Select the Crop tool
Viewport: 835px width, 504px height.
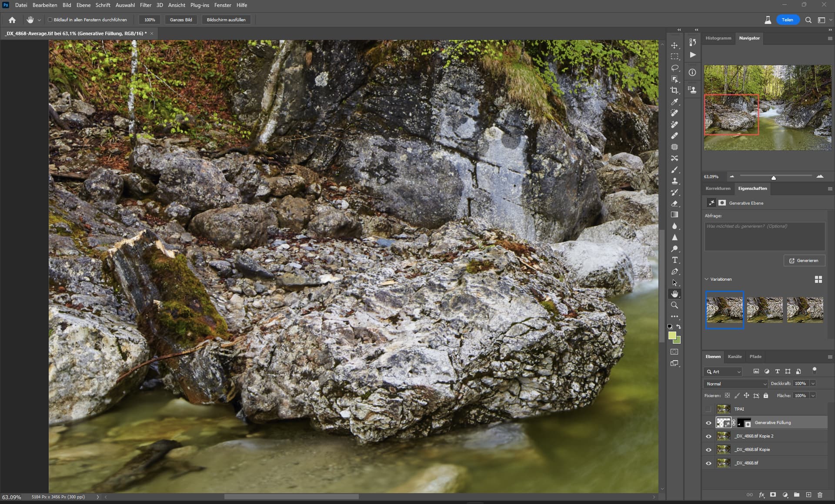tap(675, 90)
